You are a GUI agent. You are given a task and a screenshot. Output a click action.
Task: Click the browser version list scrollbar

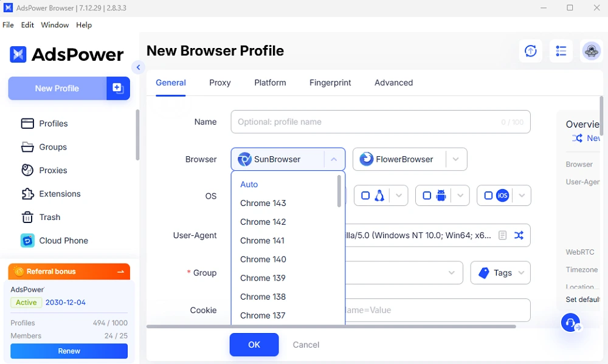point(339,191)
